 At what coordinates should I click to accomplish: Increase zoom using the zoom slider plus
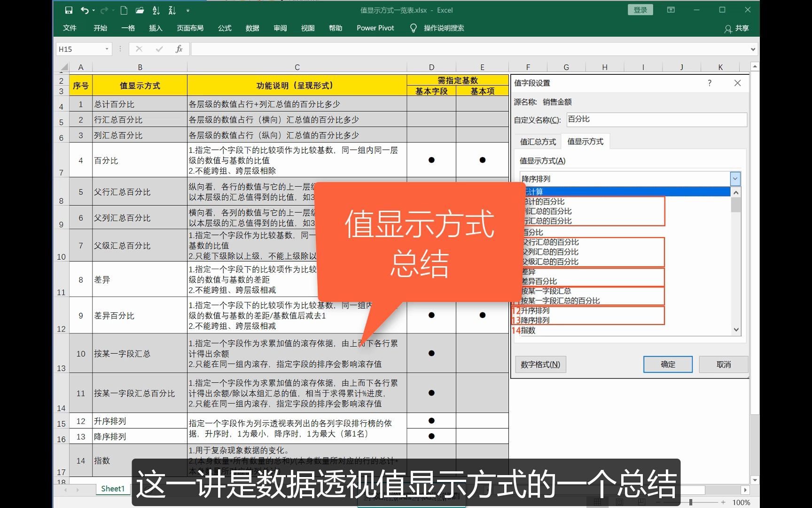tap(724, 502)
